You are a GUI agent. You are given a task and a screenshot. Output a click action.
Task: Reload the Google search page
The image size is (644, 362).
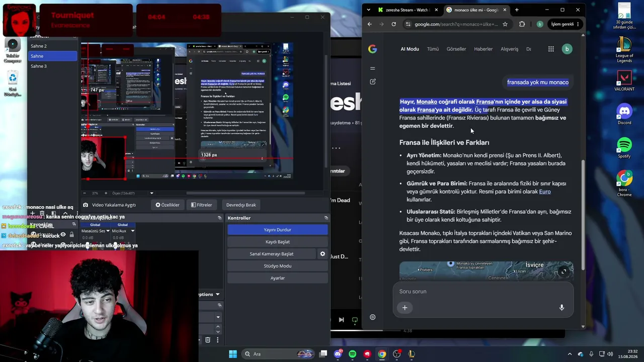tap(393, 24)
